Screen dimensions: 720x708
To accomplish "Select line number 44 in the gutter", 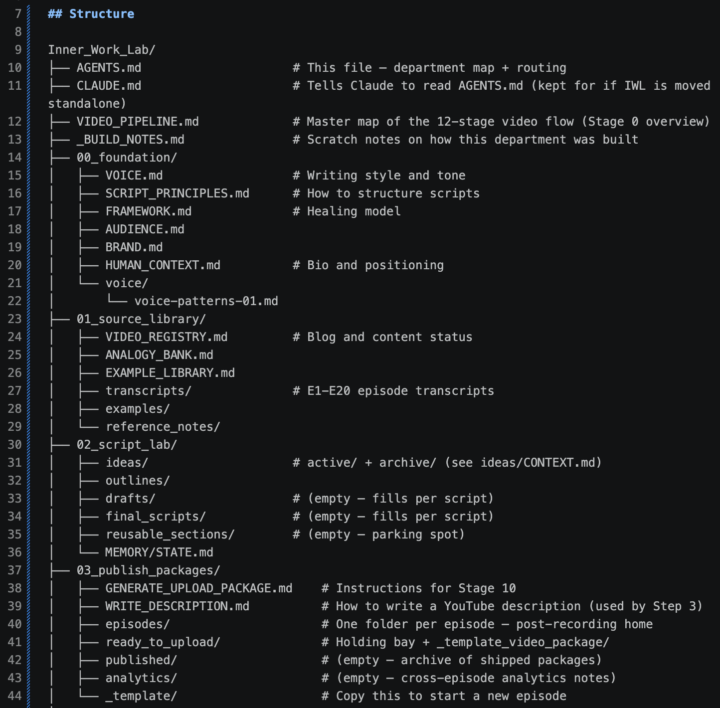I will 15,696.
